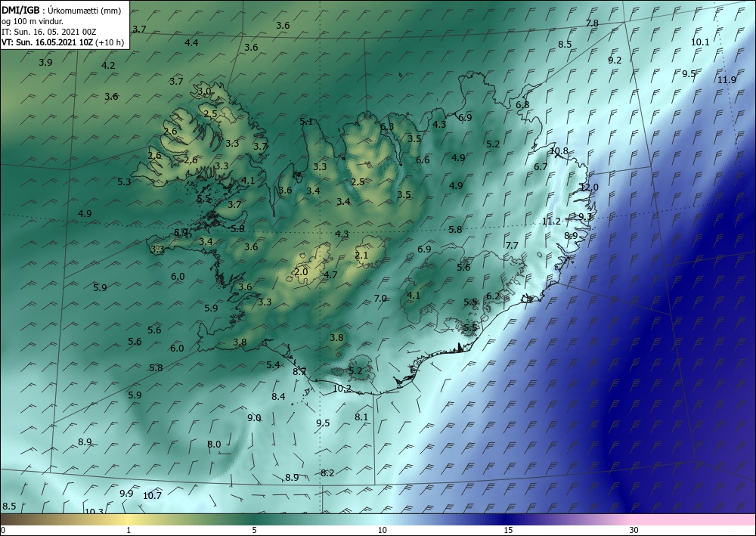Click the 7.8 value on the map

coord(592,23)
